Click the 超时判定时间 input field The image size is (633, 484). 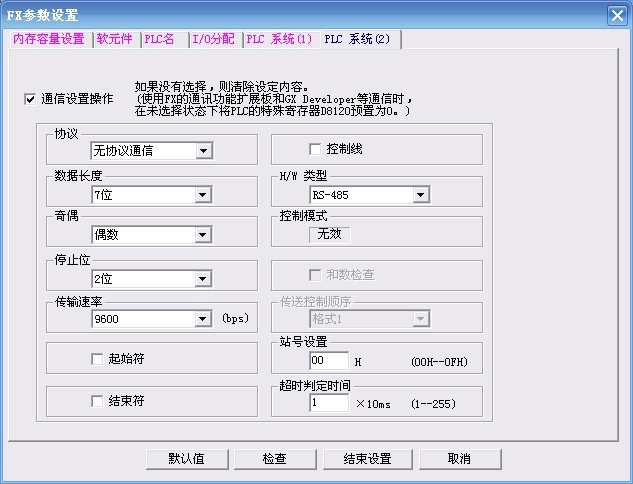(x=328, y=402)
